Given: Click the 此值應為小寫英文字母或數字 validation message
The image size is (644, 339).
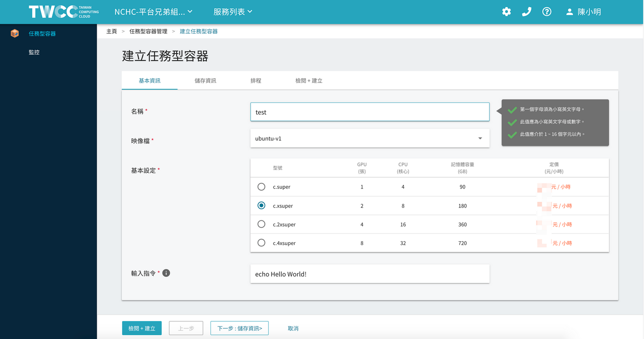Looking at the screenshot, I should [552, 122].
